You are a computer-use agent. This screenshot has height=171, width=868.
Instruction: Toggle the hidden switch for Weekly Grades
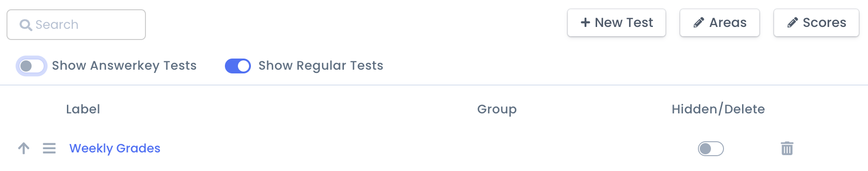pos(711,149)
